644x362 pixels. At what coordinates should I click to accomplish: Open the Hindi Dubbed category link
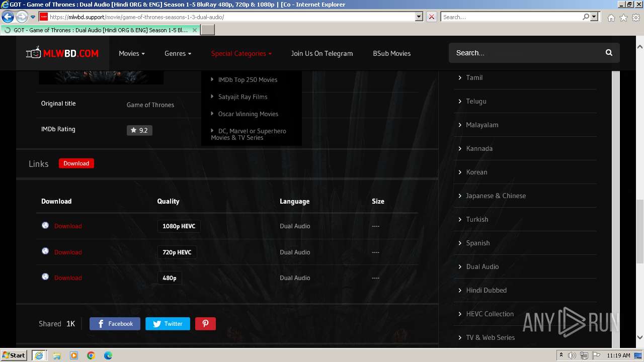click(486, 290)
